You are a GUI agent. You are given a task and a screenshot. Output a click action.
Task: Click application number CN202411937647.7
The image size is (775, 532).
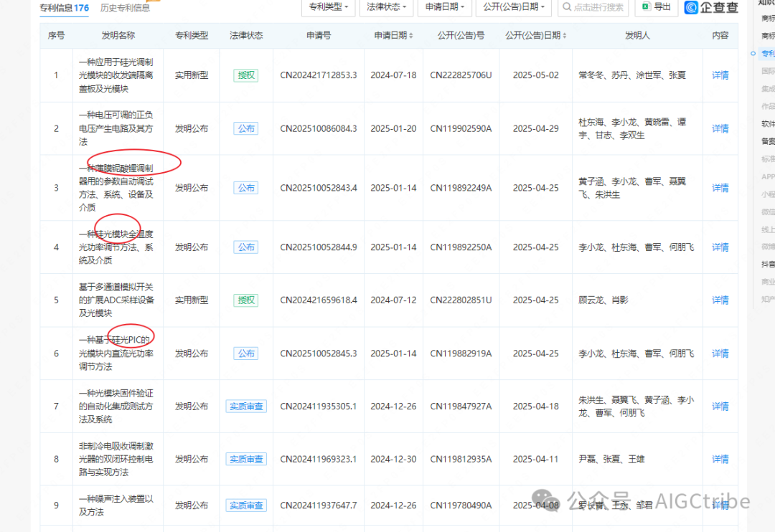(x=319, y=505)
